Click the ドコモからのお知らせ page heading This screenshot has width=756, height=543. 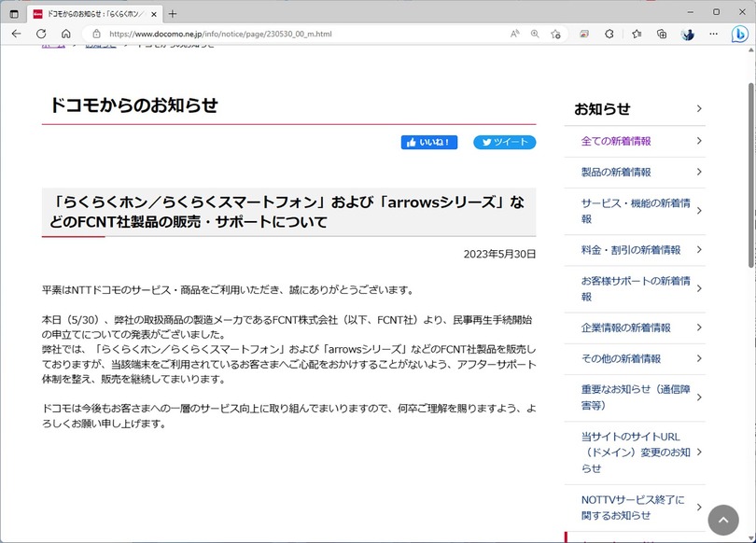(134, 105)
